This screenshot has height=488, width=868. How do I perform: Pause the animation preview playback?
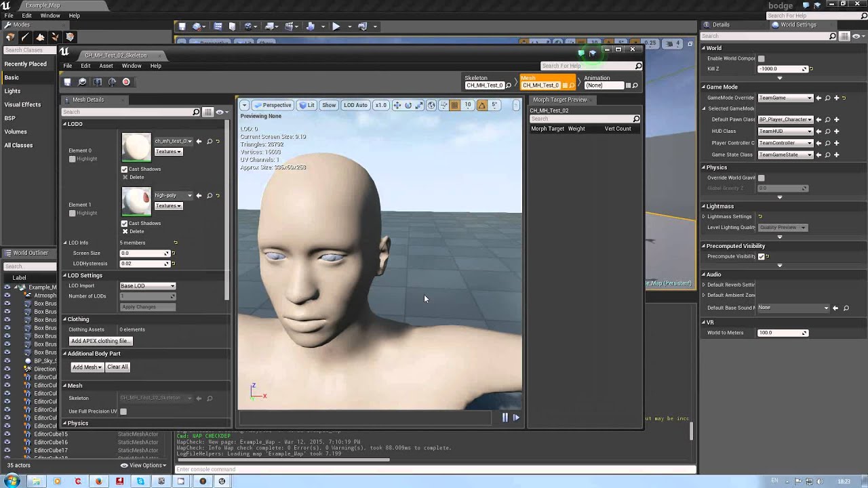(505, 418)
